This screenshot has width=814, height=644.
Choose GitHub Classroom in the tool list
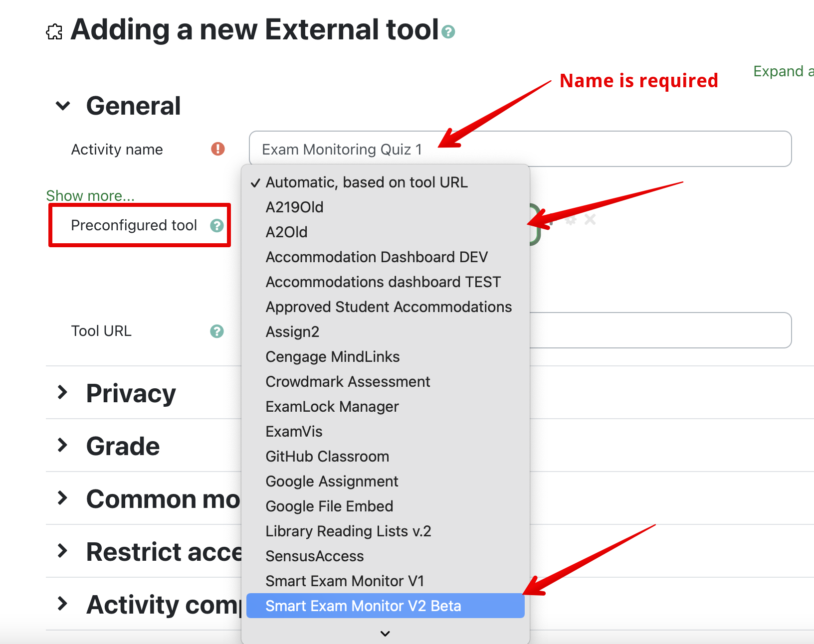(x=327, y=457)
